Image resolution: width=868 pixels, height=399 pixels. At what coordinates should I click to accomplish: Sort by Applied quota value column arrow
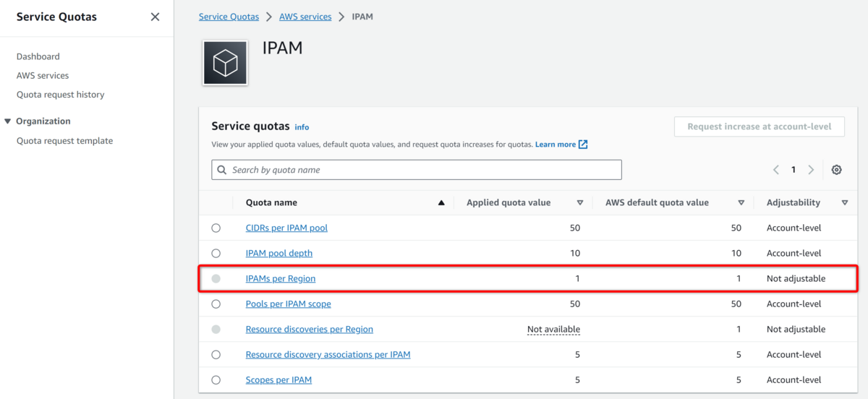pyautogui.click(x=579, y=203)
